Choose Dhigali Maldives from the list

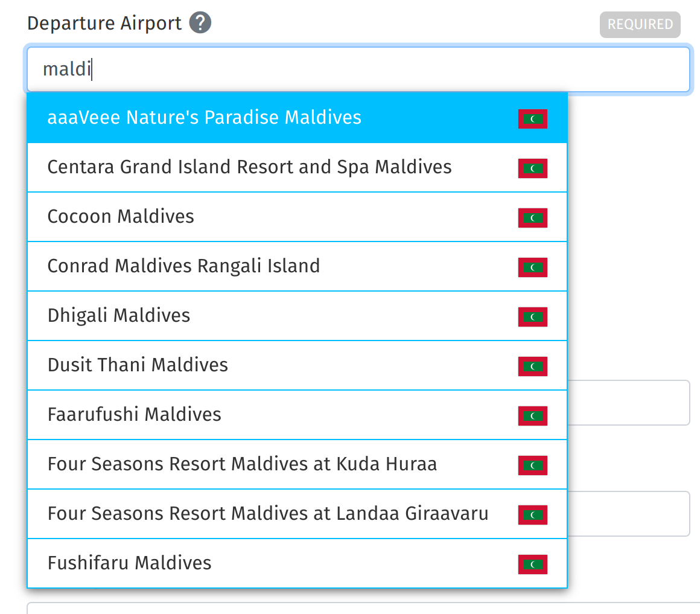tap(297, 316)
